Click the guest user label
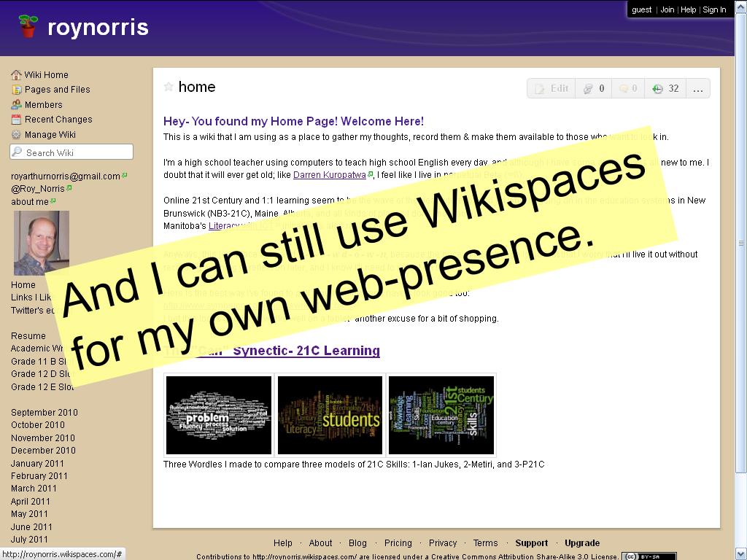Screen dimensions: 747x560 coord(641,9)
